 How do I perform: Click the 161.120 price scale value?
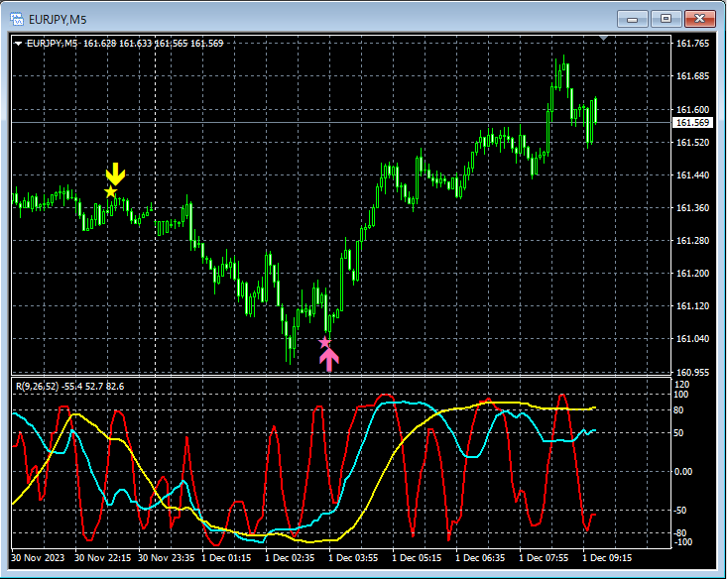point(692,305)
